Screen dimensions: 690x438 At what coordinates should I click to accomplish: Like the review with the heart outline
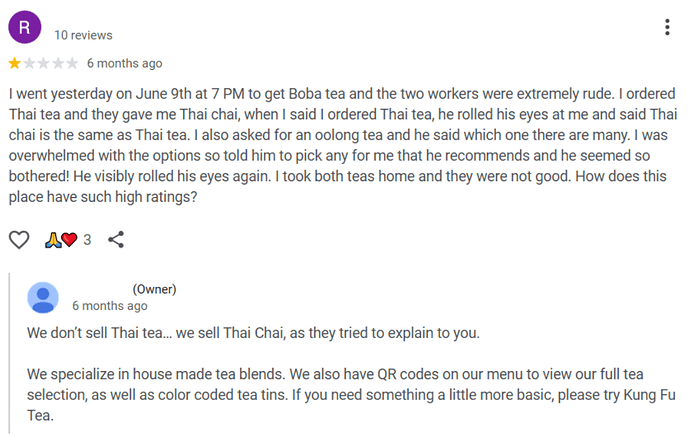click(x=18, y=240)
